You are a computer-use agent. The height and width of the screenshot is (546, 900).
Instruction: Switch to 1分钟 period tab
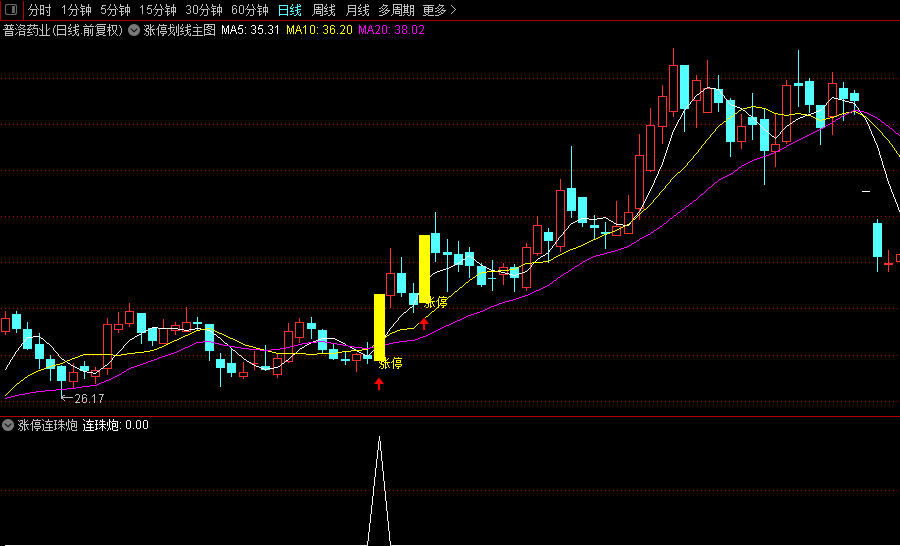(76, 10)
